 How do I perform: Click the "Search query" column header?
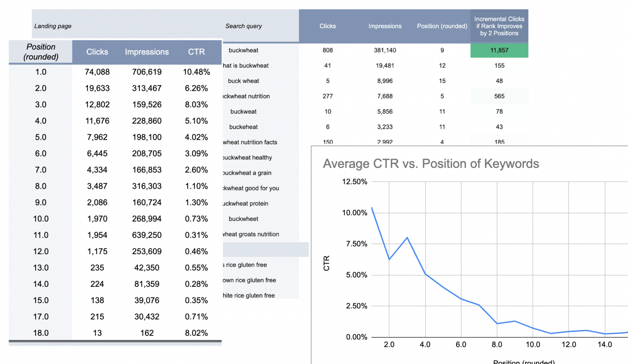pos(244,26)
